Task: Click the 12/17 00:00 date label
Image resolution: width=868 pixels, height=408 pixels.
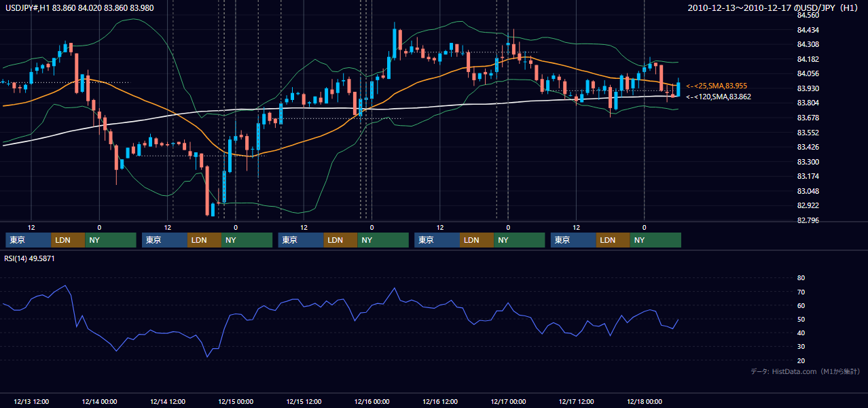Action: pyautogui.click(x=508, y=401)
